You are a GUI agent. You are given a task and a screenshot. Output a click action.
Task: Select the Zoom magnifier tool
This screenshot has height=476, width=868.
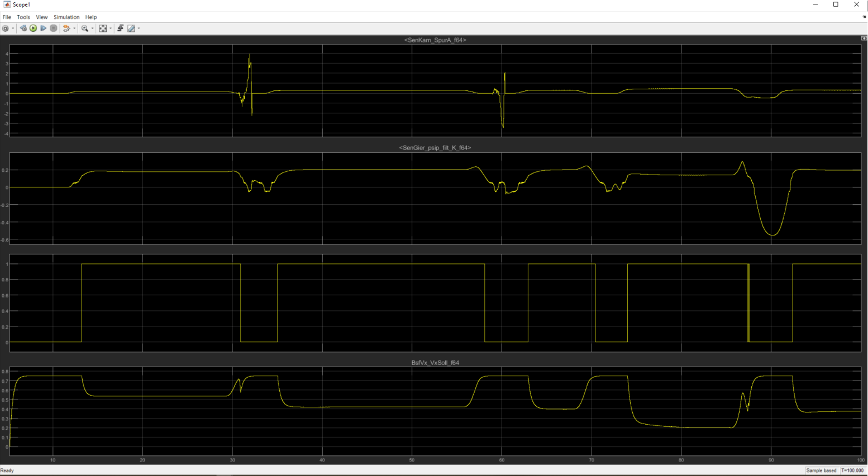tap(84, 28)
